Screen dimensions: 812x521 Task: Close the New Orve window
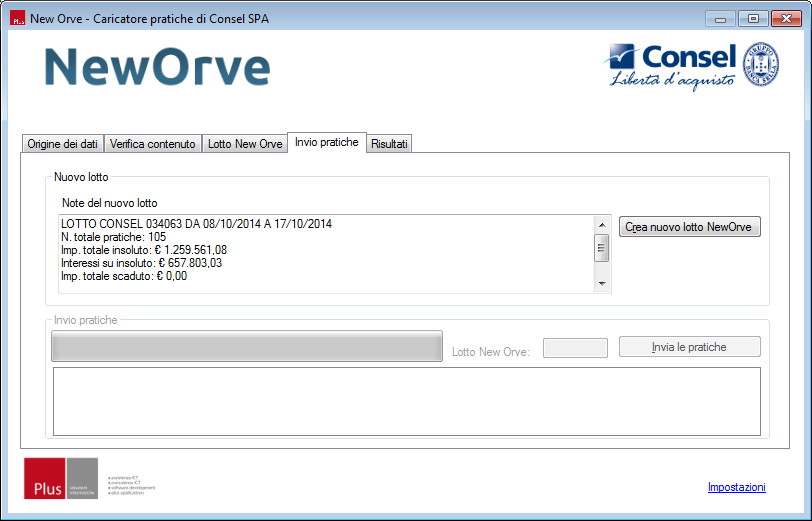click(x=786, y=19)
